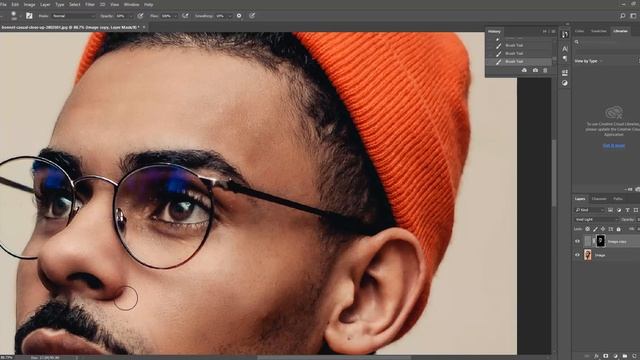Open the painting Mode dropdown set to Normal
This screenshot has width=640, height=360.
point(73,16)
